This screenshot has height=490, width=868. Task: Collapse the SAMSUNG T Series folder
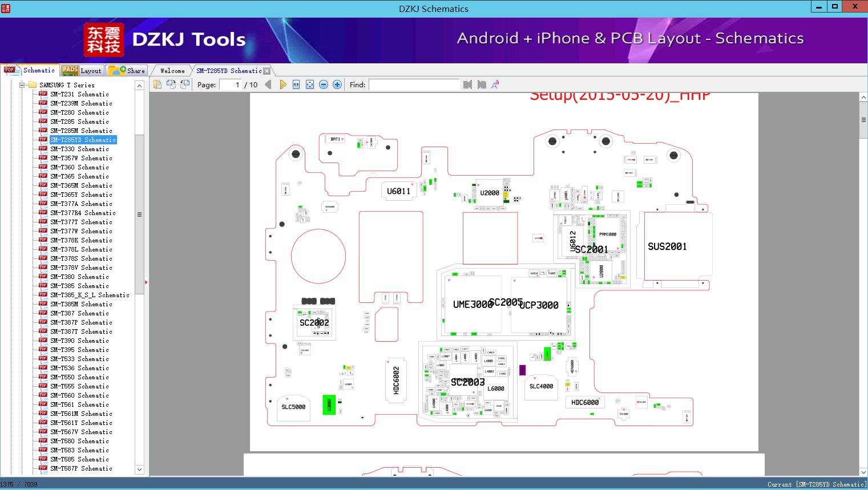tap(22, 85)
